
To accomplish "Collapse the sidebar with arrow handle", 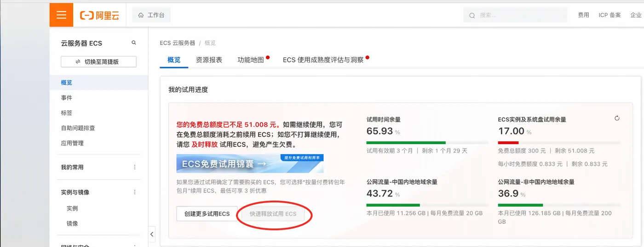I will [x=152, y=234].
